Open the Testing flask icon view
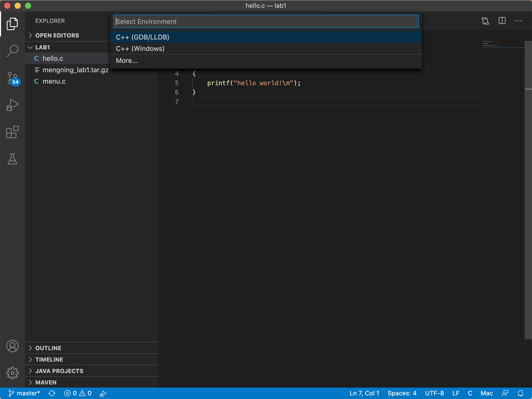The image size is (532, 399). [x=12, y=159]
